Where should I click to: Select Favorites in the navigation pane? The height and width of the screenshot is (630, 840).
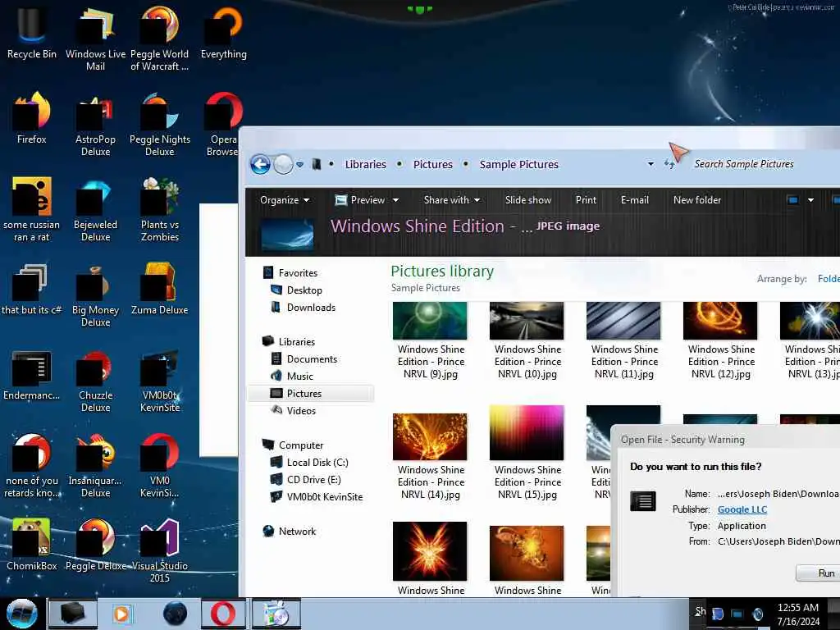pyautogui.click(x=290, y=272)
